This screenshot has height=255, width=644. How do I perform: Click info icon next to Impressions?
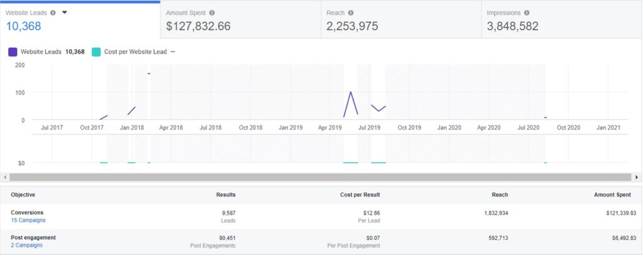tap(526, 13)
